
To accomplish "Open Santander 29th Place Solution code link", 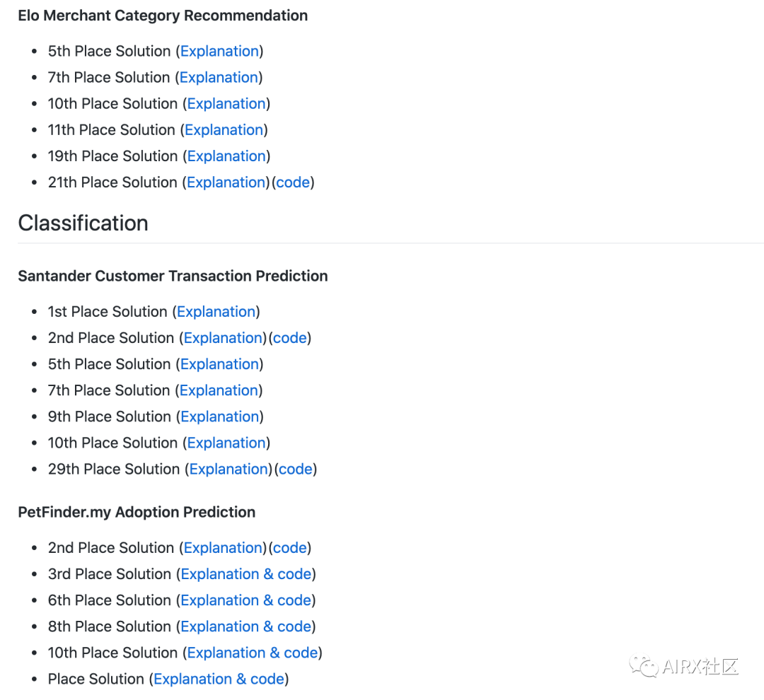I will (x=296, y=469).
